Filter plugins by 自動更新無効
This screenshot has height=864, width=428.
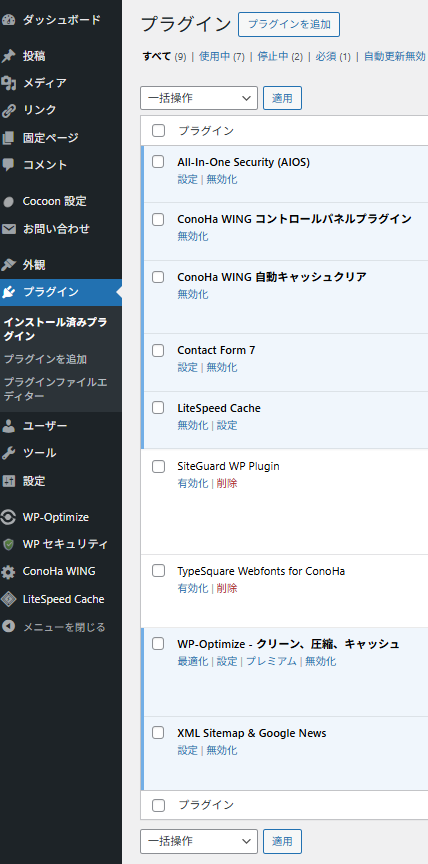pos(395,56)
